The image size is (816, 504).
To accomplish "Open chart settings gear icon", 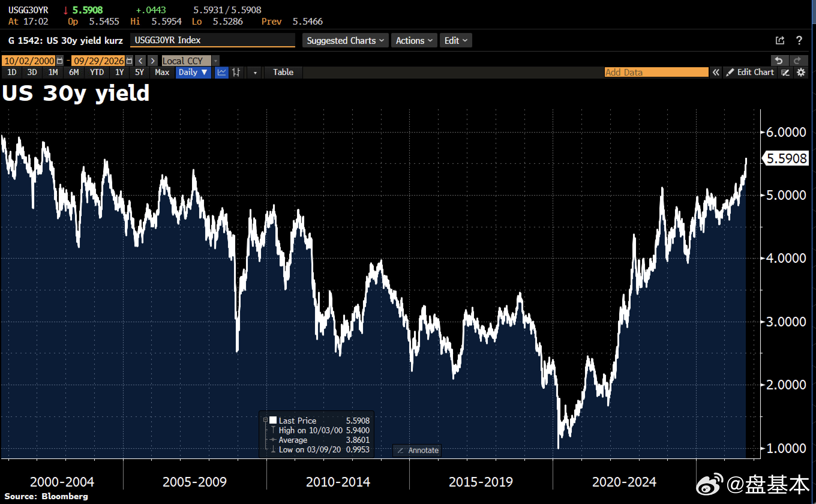I will pyautogui.click(x=801, y=72).
